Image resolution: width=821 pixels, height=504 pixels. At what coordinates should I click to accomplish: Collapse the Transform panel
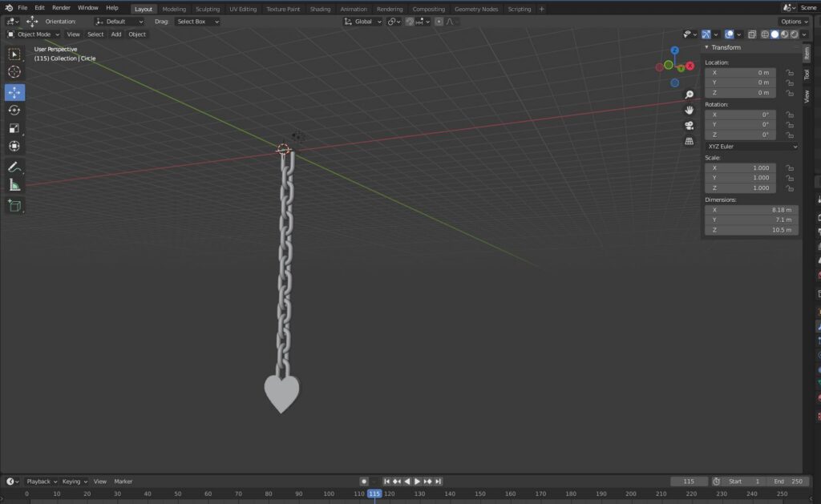[706, 47]
